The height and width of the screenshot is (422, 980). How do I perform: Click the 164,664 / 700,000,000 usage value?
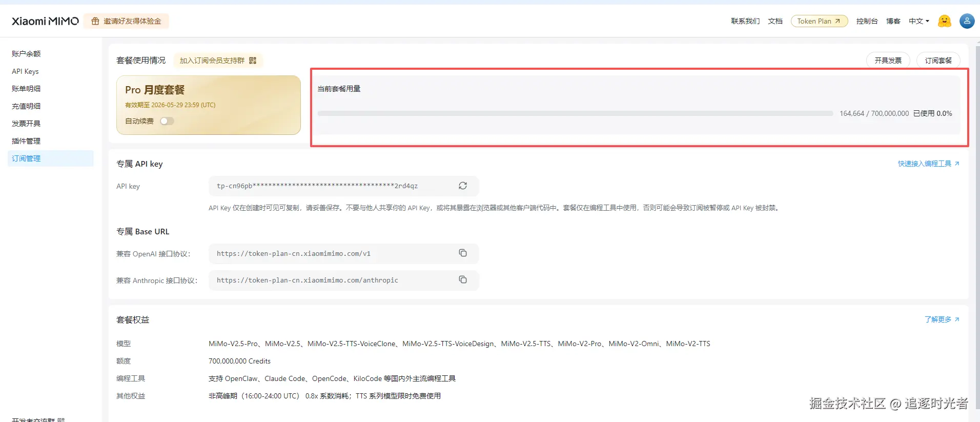point(874,113)
